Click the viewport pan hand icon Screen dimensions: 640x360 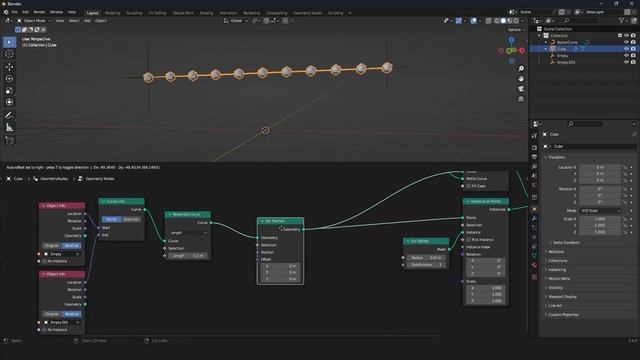coord(521,78)
